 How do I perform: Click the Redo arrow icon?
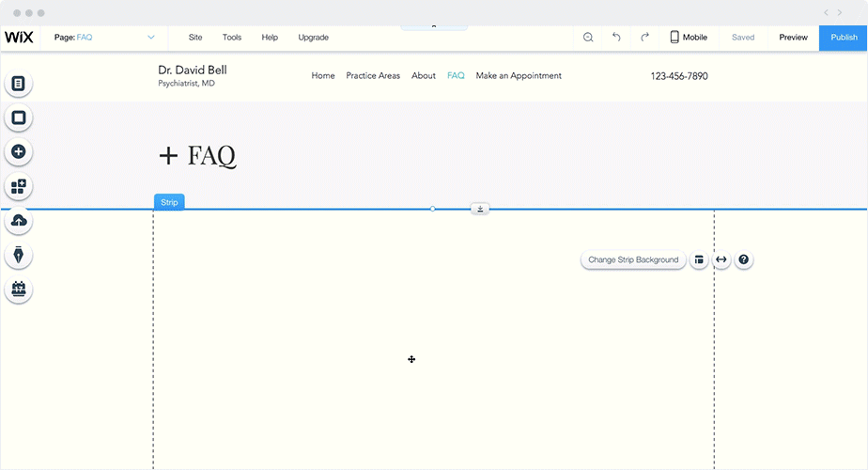tap(645, 38)
